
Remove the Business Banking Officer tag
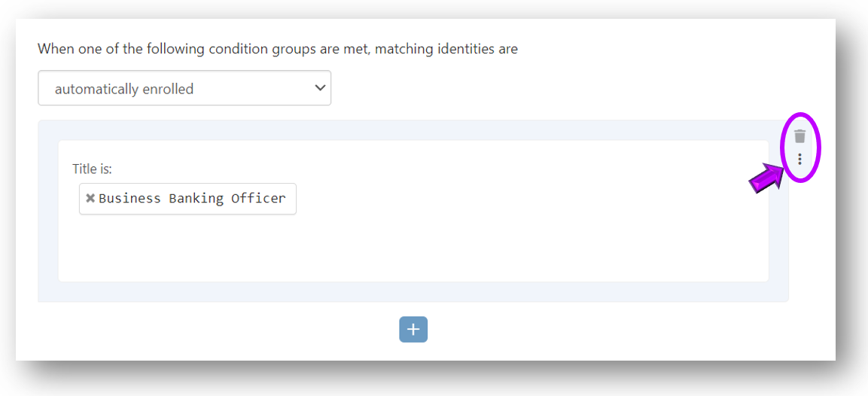click(x=90, y=199)
